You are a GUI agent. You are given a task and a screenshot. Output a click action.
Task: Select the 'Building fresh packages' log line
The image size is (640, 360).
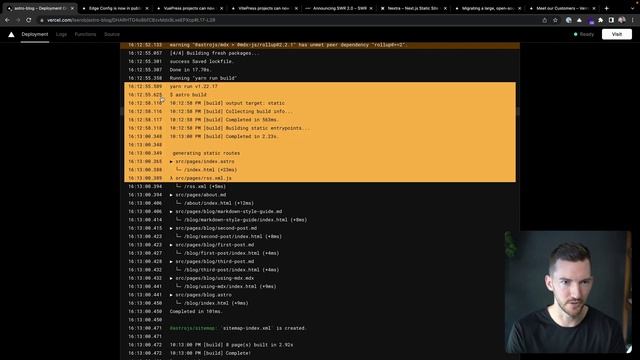[x=320, y=53]
